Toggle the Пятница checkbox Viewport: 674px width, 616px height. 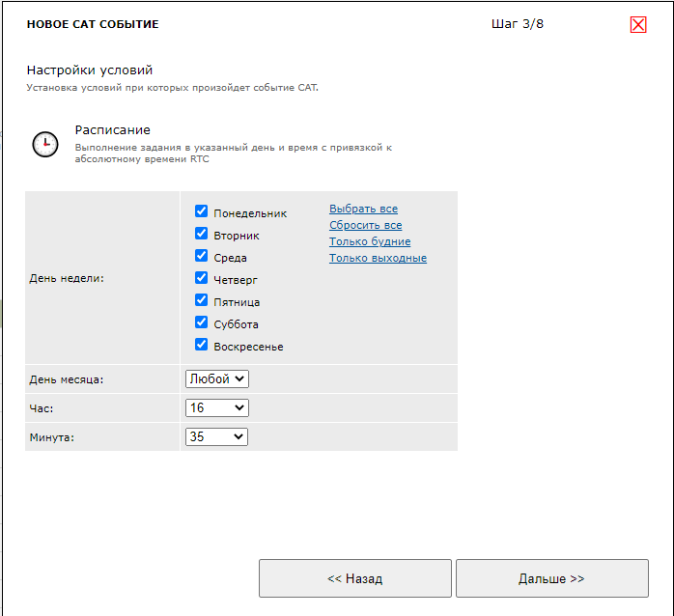(x=202, y=300)
